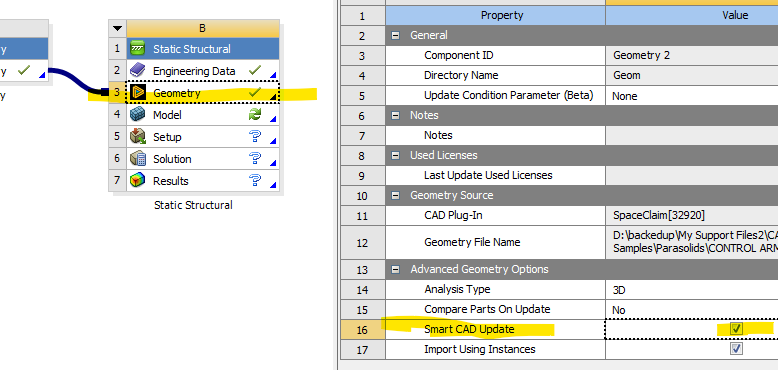
Task: Toggle the Smart CAD Update checkbox
Action: pyautogui.click(x=736, y=329)
